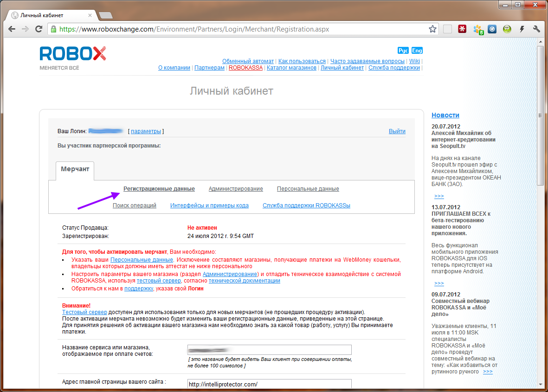Open Интерфейсы и примеры кода
This screenshot has width=548, height=392.
(x=209, y=206)
